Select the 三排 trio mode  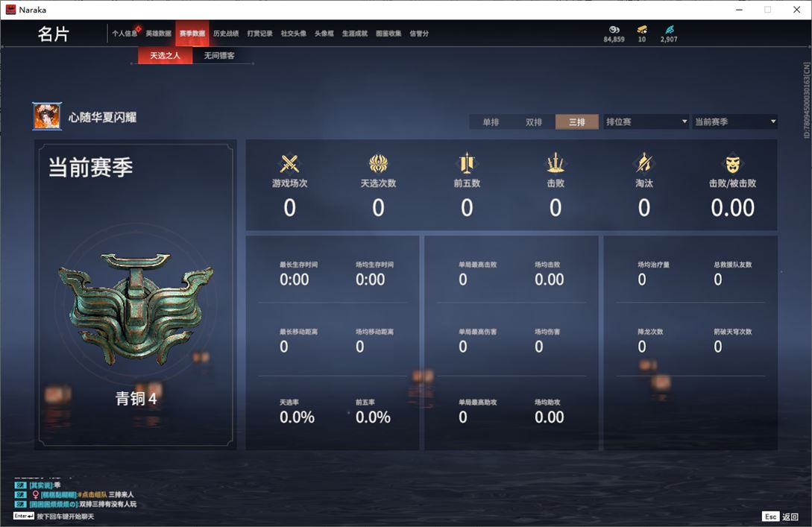[577, 122]
